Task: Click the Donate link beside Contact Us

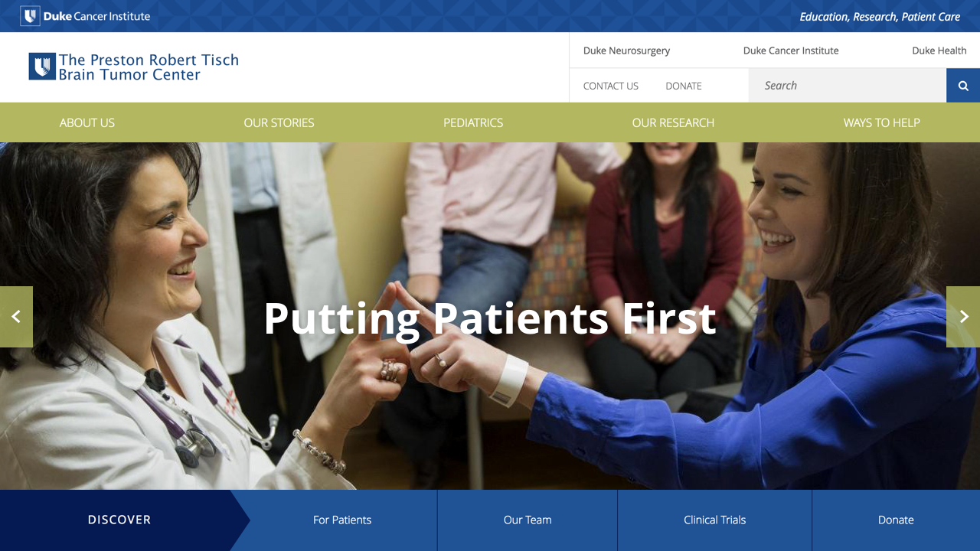Action: (x=683, y=86)
